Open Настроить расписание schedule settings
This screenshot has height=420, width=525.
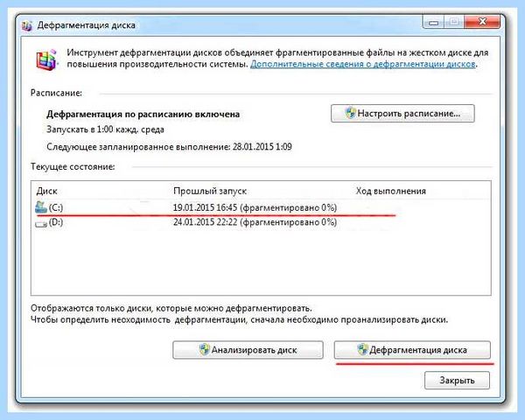click(x=402, y=113)
